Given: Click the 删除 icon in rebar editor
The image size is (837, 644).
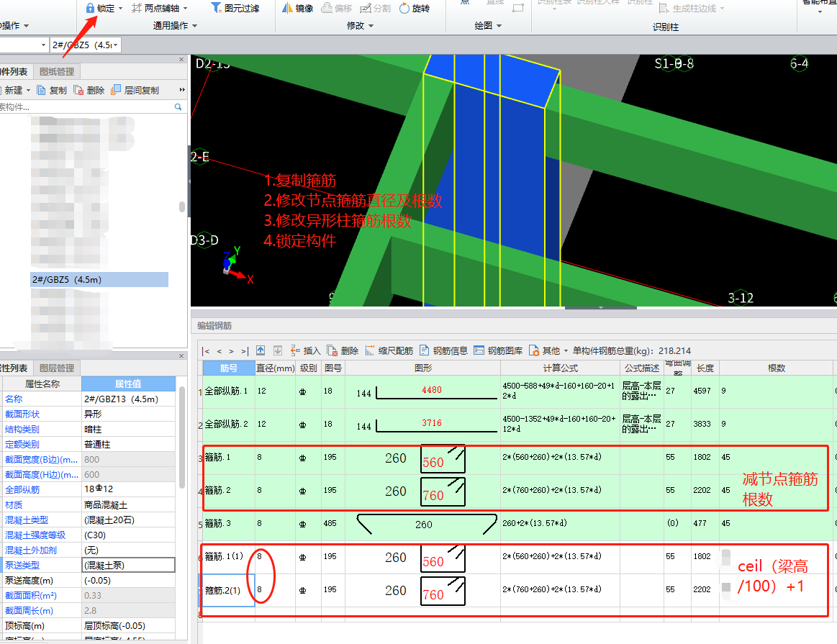Looking at the screenshot, I should [x=332, y=350].
